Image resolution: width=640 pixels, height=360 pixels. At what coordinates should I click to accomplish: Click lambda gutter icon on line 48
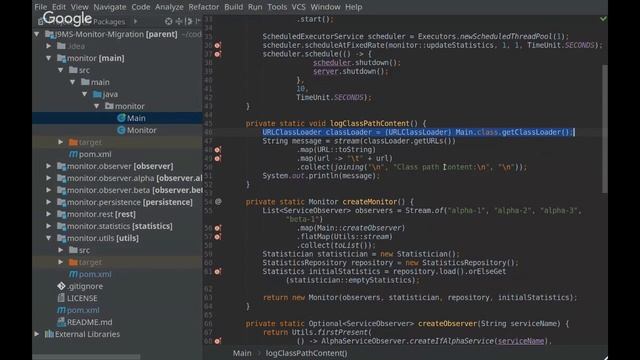coord(218,150)
